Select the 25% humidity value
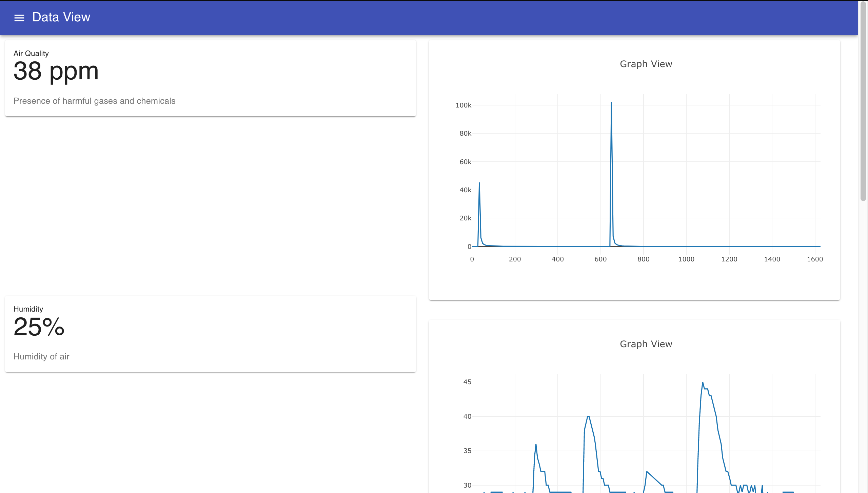This screenshot has width=868, height=493. click(39, 327)
